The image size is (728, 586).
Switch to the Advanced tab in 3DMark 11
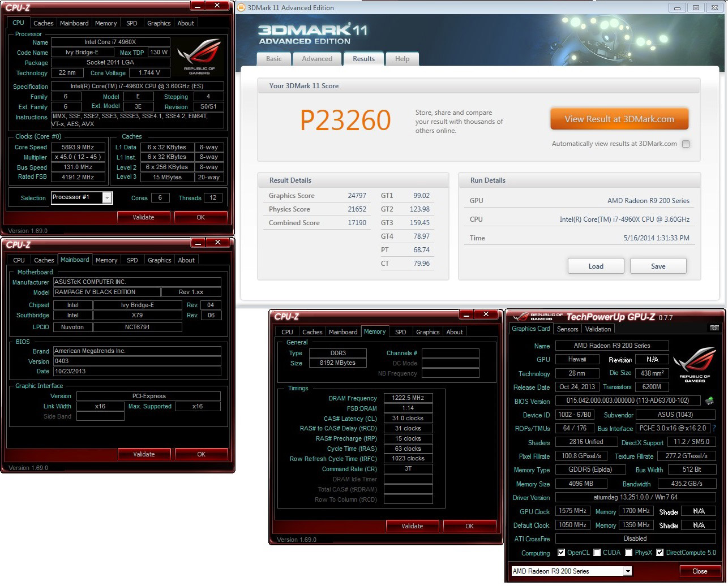pos(317,59)
